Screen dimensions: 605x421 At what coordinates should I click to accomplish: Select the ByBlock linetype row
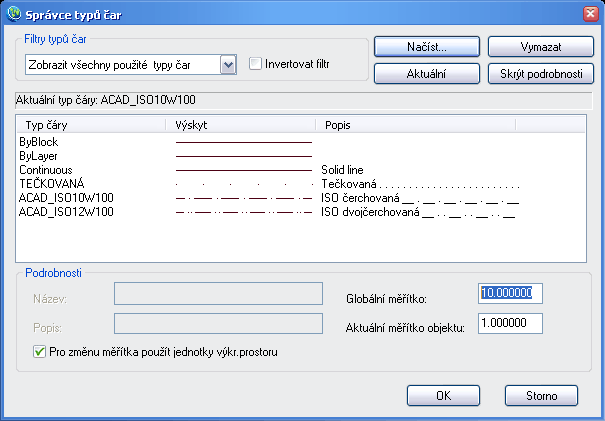tap(38, 142)
